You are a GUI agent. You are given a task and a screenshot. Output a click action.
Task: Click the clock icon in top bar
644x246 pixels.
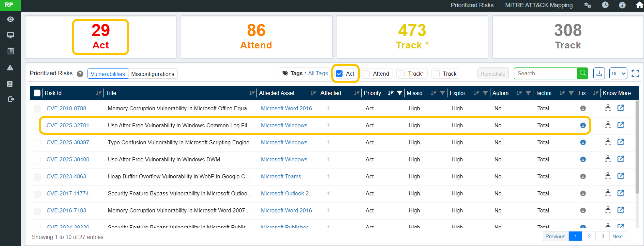[605, 5]
